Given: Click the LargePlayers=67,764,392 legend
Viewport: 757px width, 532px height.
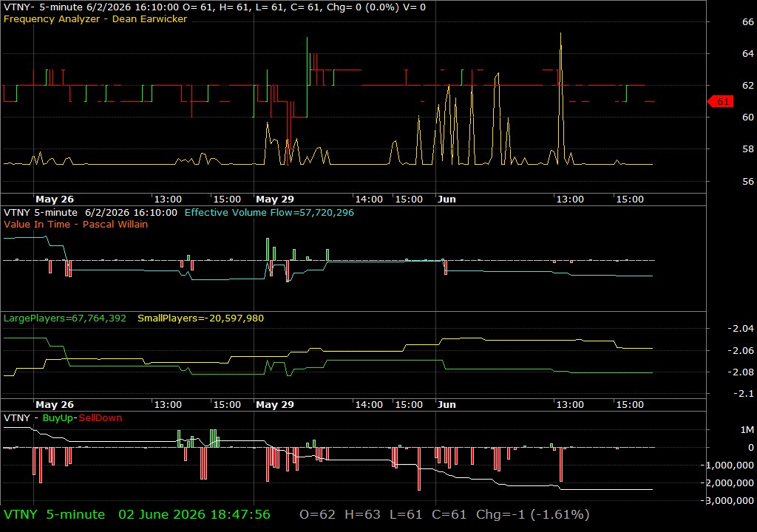Looking at the screenshot, I should pos(65,318).
